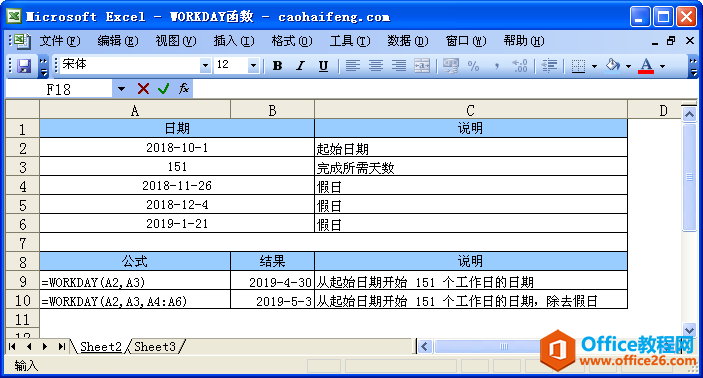Toggle italic formatting

pos(300,66)
